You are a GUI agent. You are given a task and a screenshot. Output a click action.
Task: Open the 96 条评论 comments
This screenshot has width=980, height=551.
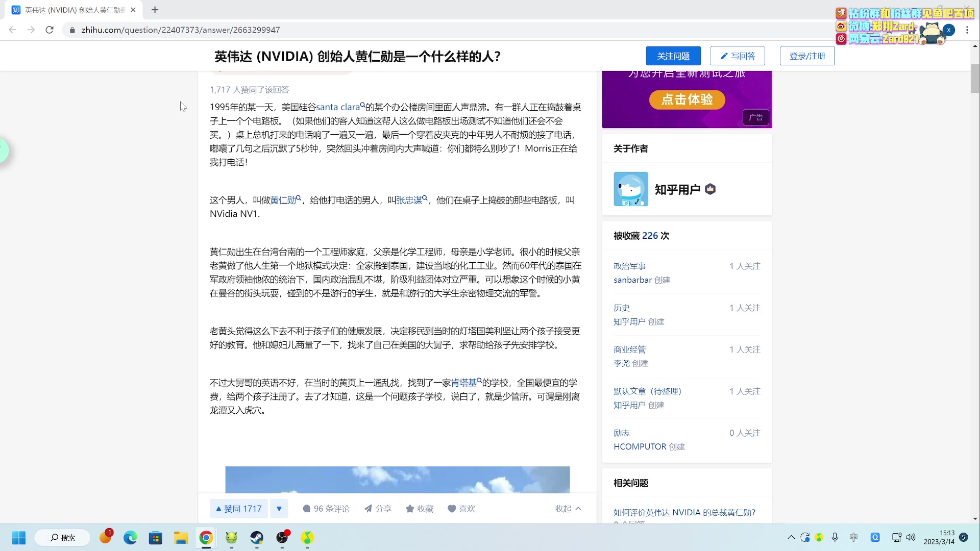[326, 509]
